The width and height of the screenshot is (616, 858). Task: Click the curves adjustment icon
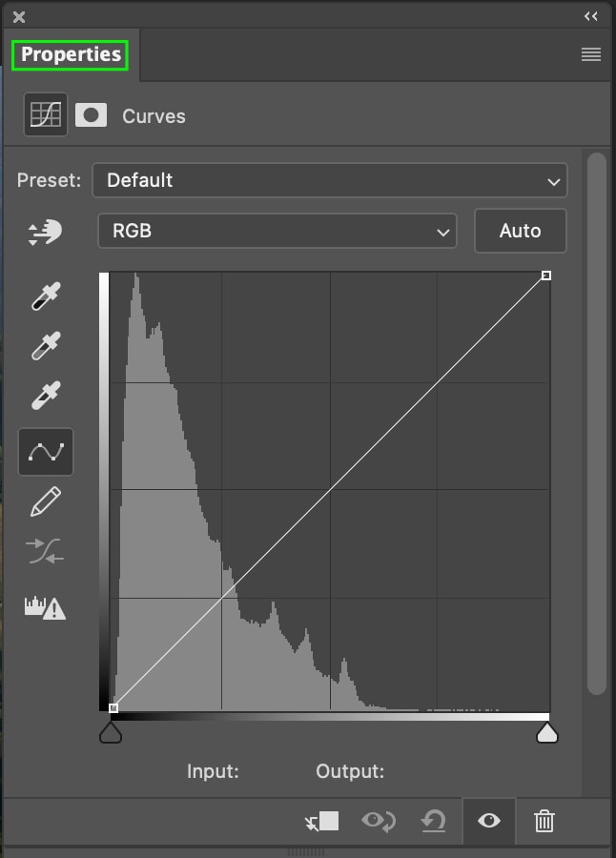pyautogui.click(x=46, y=114)
